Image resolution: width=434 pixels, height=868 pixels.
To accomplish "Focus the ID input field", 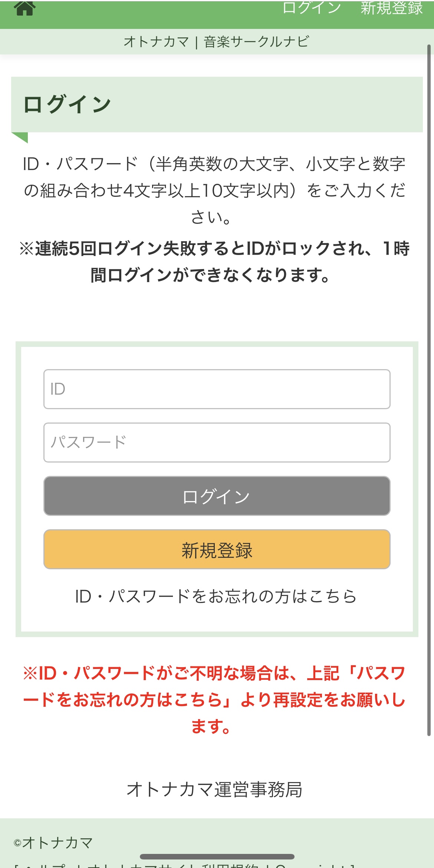I will pyautogui.click(x=217, y=389).
